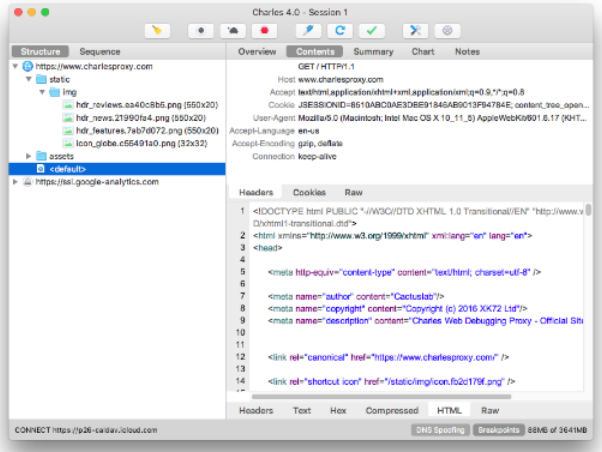
Task: Open the Notes tab
Action: [x=467, y=51]
